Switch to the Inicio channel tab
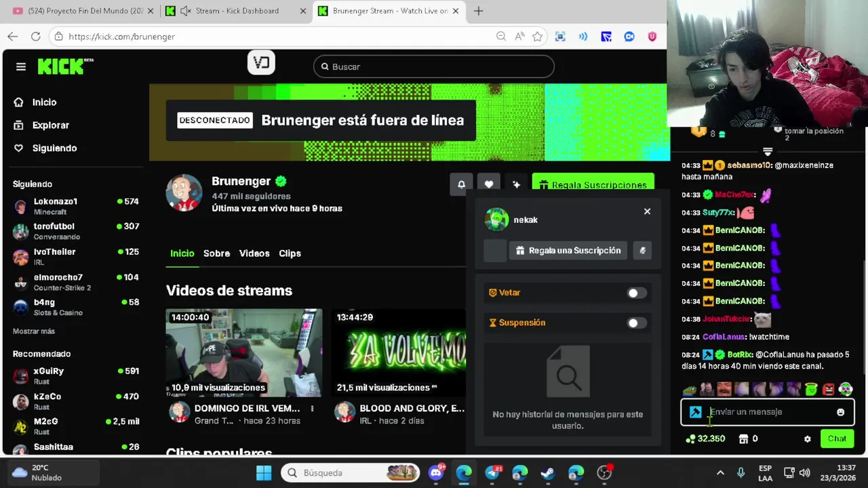 pyautogui.click(x=182, y=253)
